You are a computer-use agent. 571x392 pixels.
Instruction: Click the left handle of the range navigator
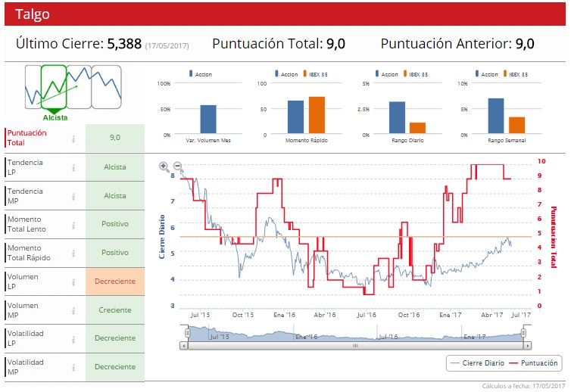(187, 333)
